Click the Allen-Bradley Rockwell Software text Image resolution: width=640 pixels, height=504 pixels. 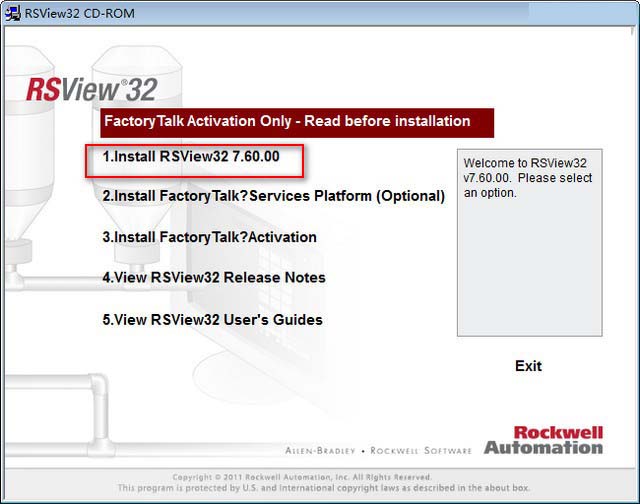[x=378, y=451]
